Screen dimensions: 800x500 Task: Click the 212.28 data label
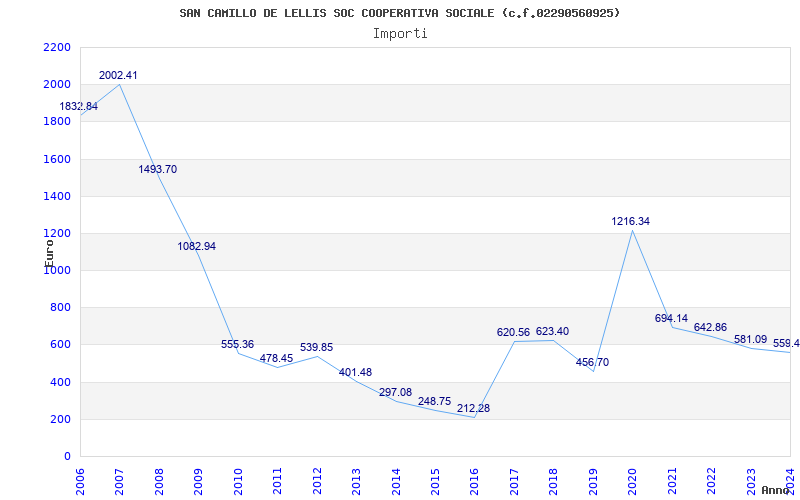tap(473, 409)
